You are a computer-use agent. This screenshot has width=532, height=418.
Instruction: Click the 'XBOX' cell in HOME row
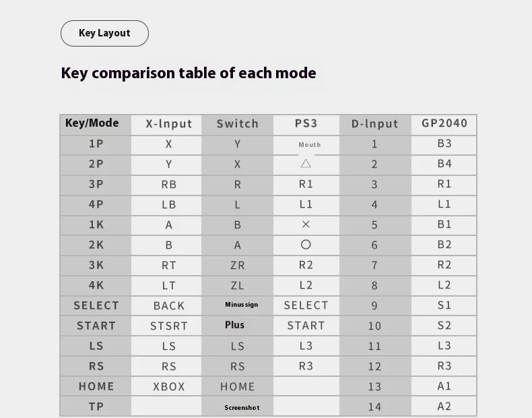tap(168, 386)
